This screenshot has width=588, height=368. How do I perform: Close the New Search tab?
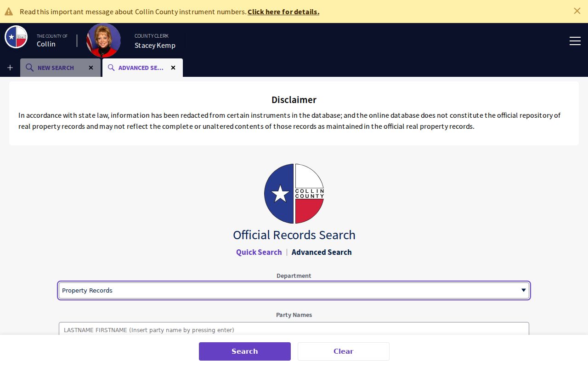tap(91, 68)
